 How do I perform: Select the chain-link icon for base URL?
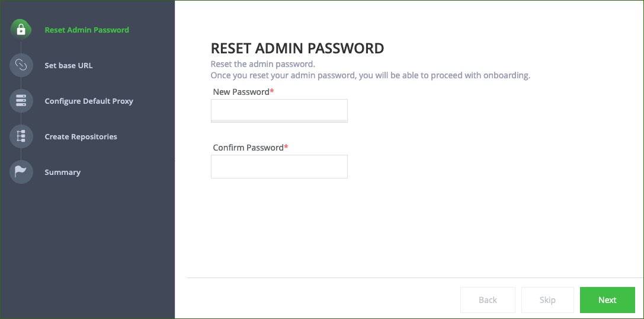(x=21, y=65)
